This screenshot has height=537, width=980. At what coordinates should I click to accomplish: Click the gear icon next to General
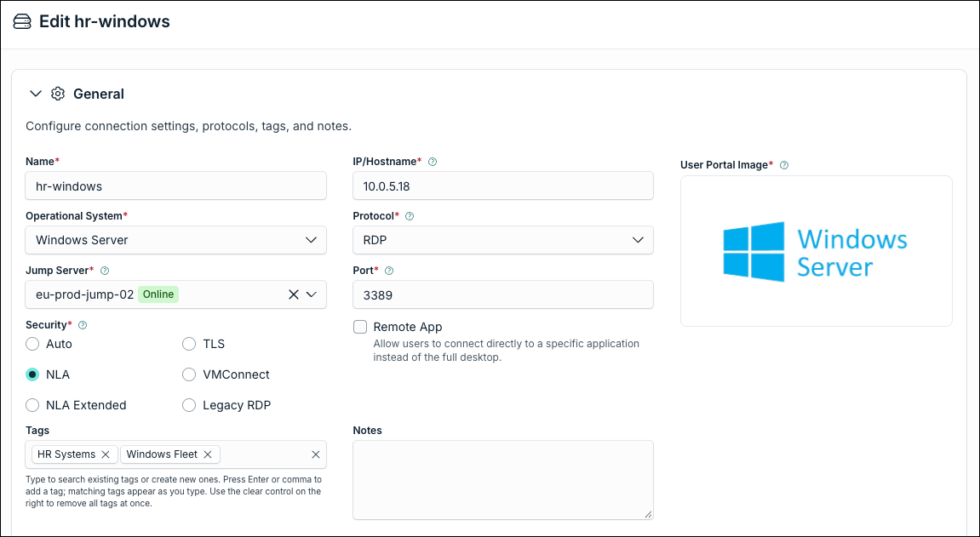(x=58, y=94)
